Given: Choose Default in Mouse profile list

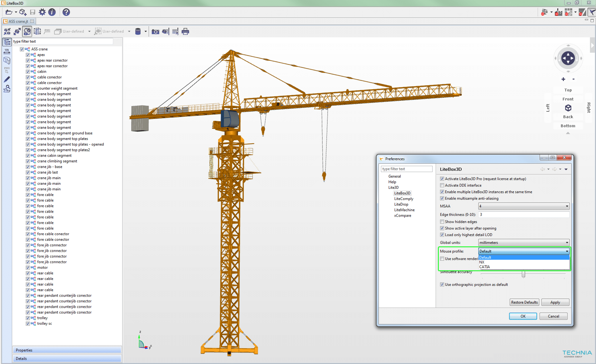Looking at the screenshot, I should point(523,258).
